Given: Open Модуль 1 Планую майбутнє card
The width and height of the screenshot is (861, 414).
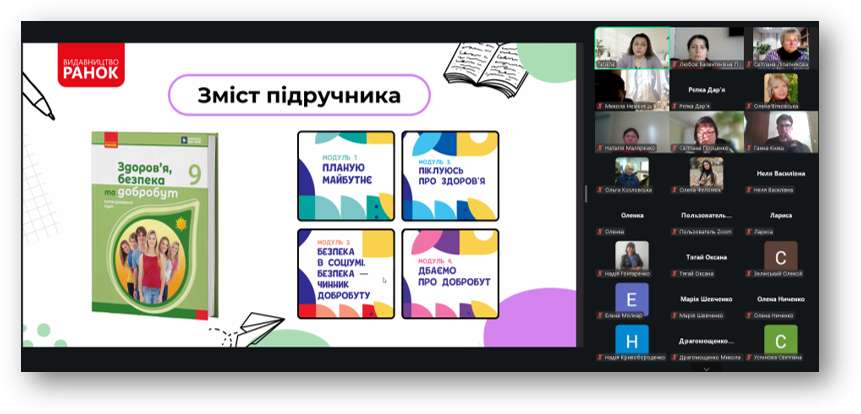Looking at the screenshot, I should [344, 175].
